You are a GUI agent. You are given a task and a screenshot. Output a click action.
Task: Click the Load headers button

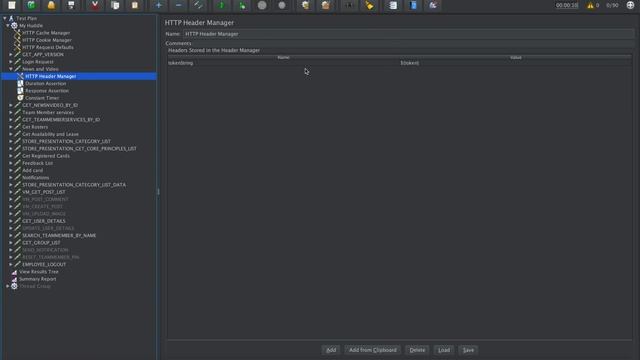pyautogui.click(x=444, y=350)
